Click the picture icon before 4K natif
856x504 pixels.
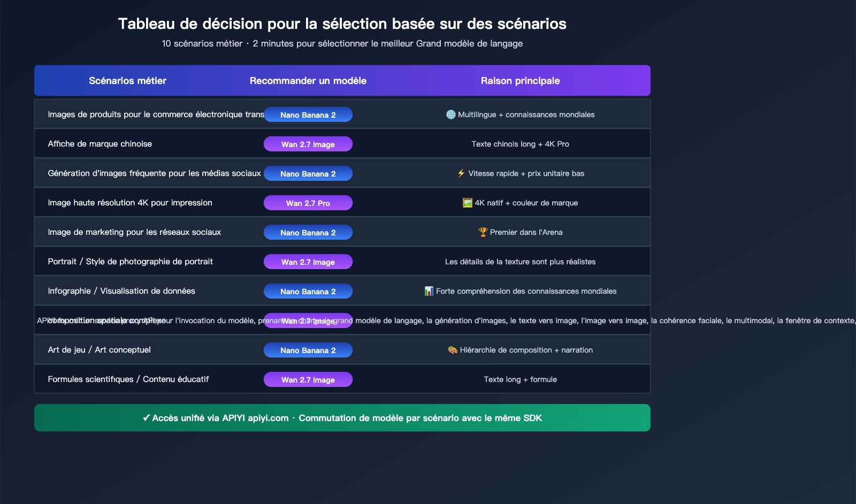[467, 203]
